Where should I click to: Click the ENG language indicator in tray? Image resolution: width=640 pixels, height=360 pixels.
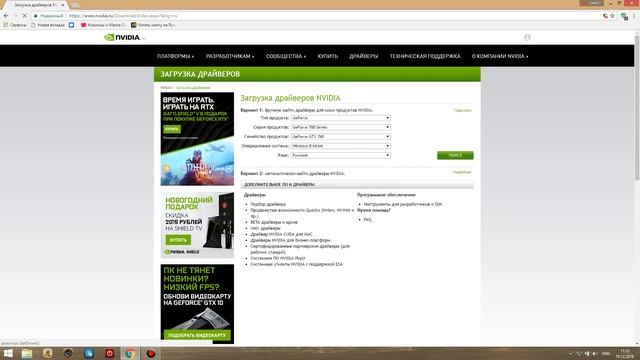point(606,353)
